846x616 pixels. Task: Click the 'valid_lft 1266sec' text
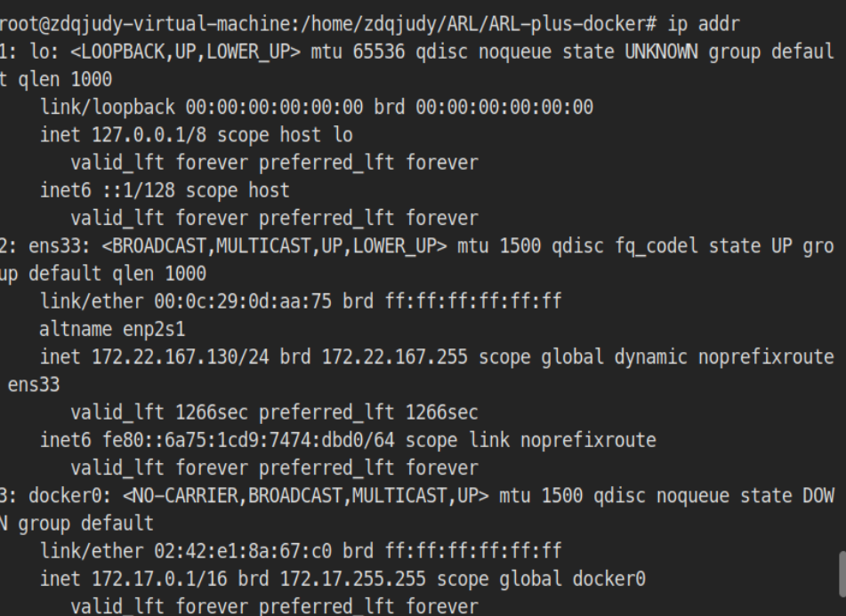(x=159, y=412)
